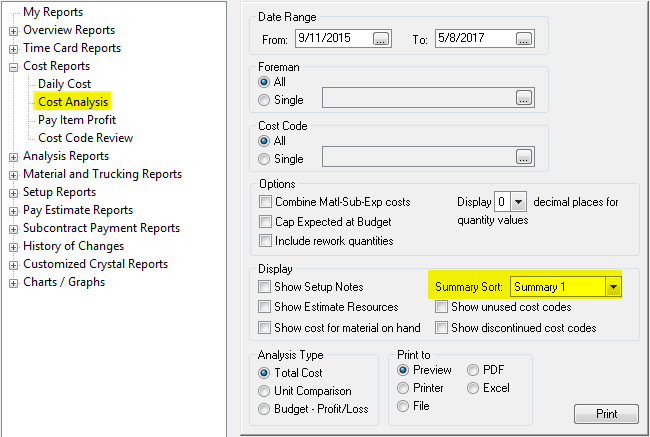Viewport: 650px width, 437px height.
Task: Select the Single Foreman radio button
Action: click(x=265, y=99)
